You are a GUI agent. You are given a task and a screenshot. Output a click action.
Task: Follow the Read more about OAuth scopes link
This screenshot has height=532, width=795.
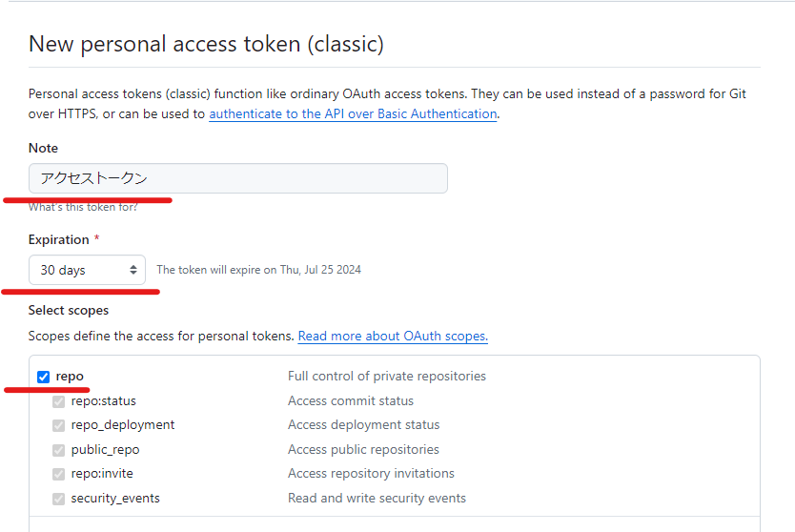pos(393,337)
